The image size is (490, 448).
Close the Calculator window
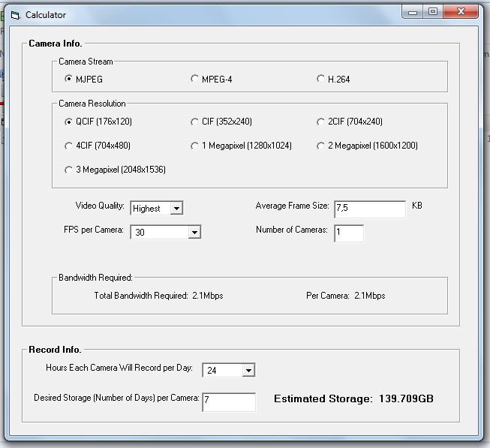coord(461,12)
